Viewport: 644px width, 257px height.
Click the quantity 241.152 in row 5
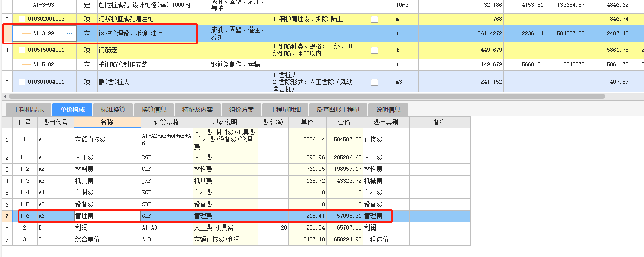pos(482,82)
